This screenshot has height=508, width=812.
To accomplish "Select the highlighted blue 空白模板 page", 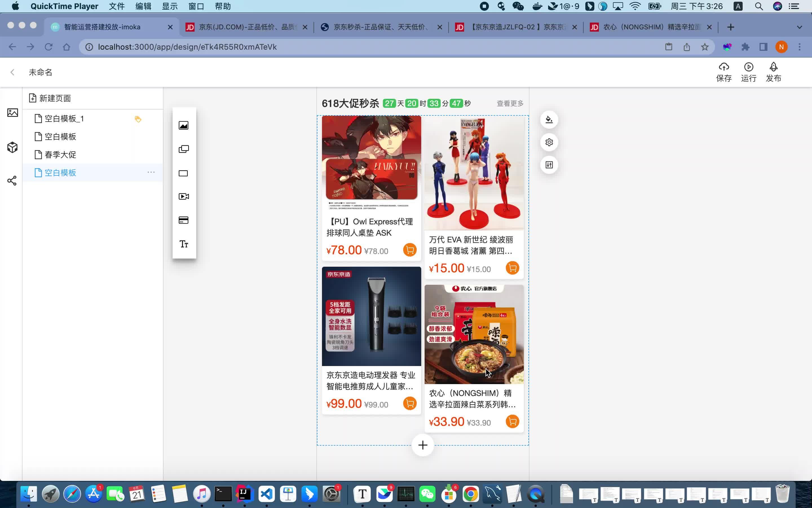I will [93, 173].
